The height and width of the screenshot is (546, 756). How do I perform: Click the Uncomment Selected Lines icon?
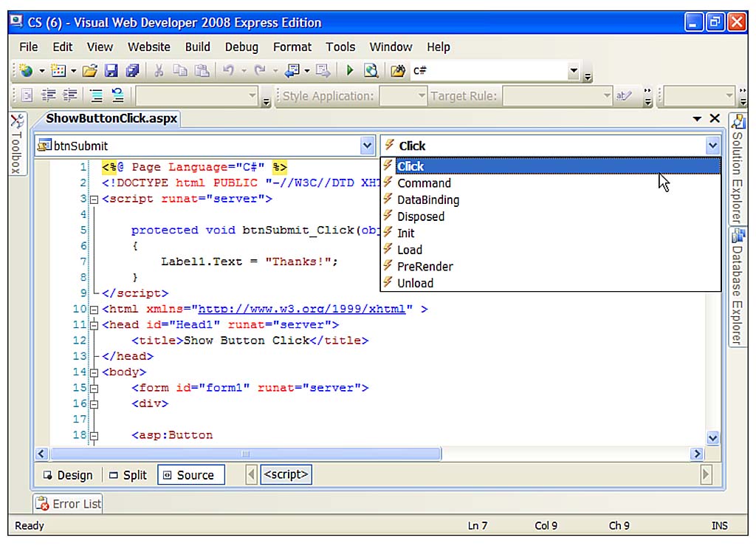pos(117,95)
